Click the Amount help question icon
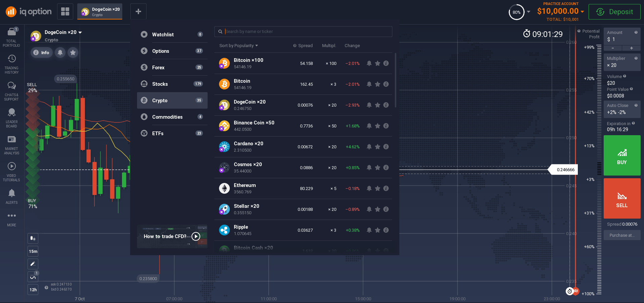This screenshot has width=644, height=303. [636, 33]
